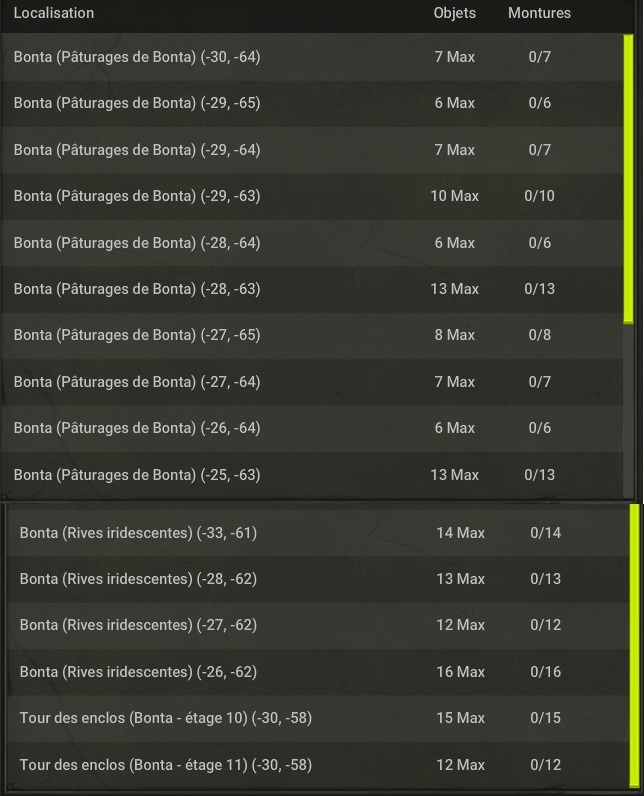The height and width of the screenshot is (796, 644).
Task: Select the Rives iridescentes (-26, -62) row
Action: click(318, 672)
